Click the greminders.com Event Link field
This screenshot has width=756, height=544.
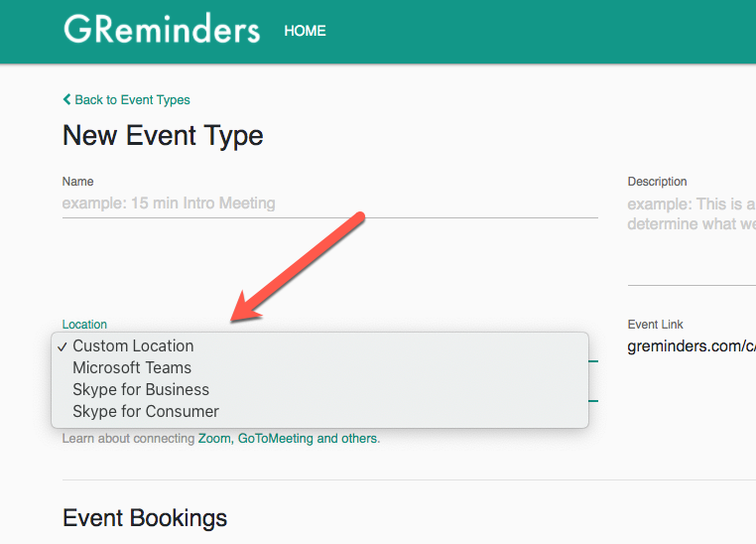pyautogui.click(x=692, y=346)
